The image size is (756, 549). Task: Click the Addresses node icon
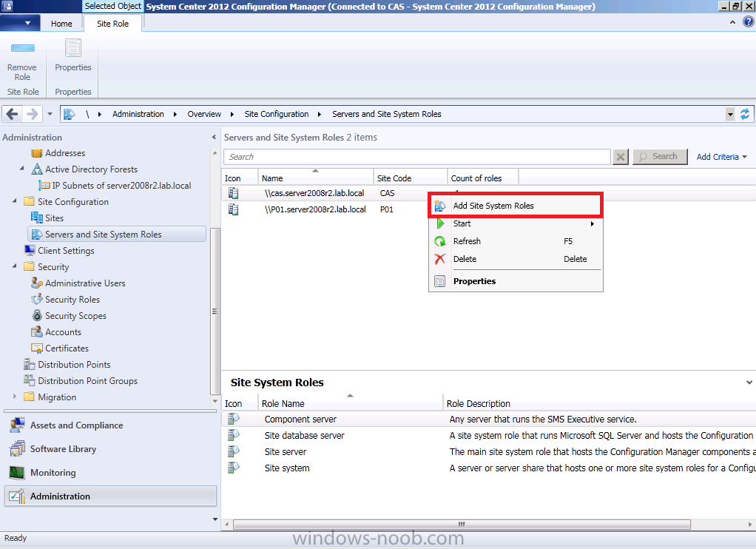pos(37,153)
